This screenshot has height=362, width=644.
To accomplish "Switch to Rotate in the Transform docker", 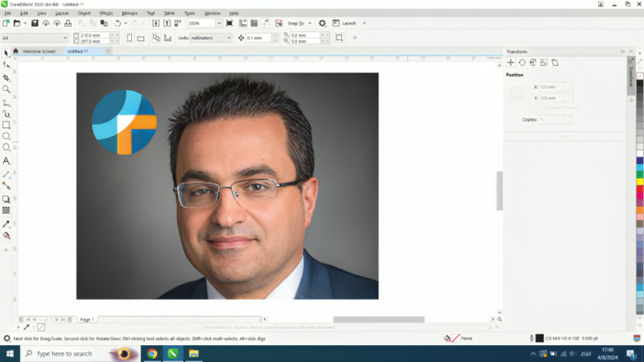I will (522, 62).
